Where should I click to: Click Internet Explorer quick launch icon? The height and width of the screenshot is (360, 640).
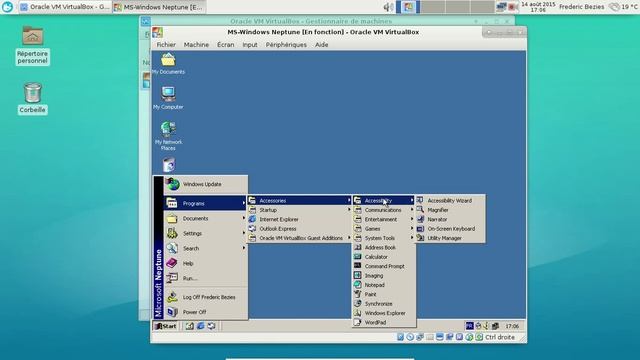click(x=200, y=326)
